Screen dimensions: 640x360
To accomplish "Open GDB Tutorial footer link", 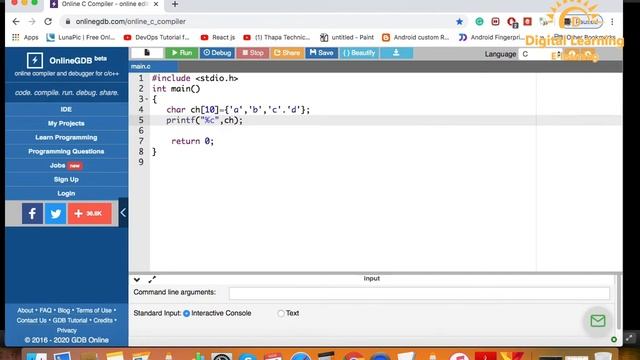I will point(70,320).
